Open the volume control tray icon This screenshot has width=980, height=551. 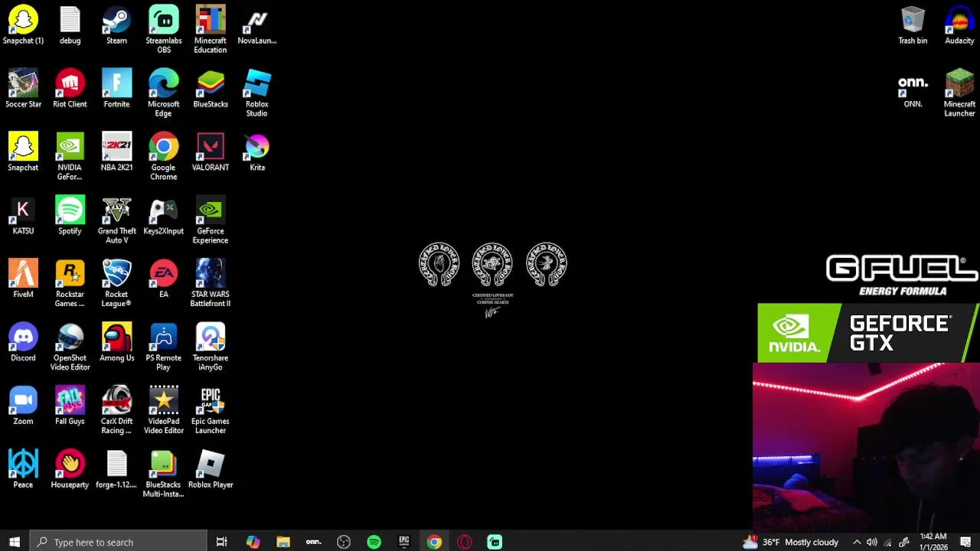pos(872,542)
